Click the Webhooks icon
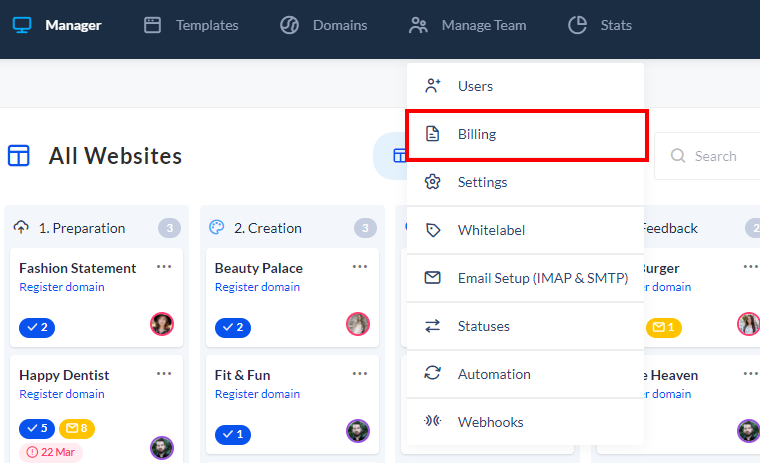The width and height of the screenshot is (760, 463). 432,422
